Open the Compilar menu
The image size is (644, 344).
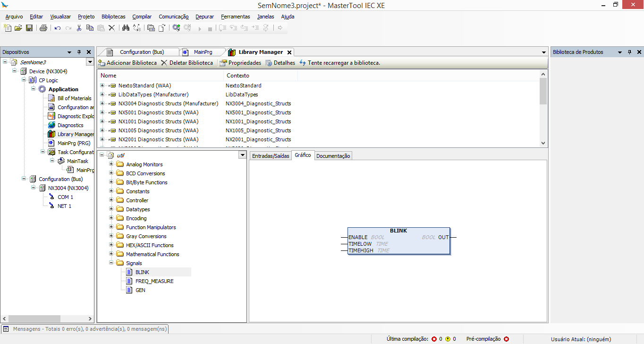point(142,17)
